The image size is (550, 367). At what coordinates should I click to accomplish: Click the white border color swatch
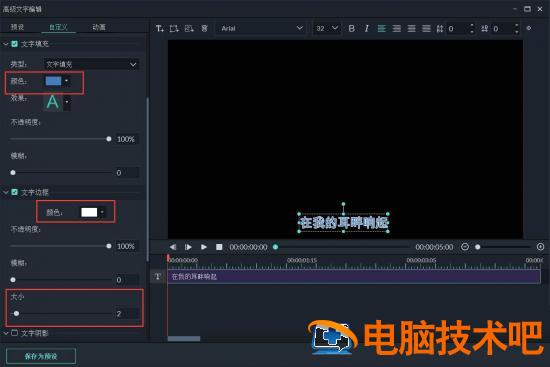coord(89,212)
